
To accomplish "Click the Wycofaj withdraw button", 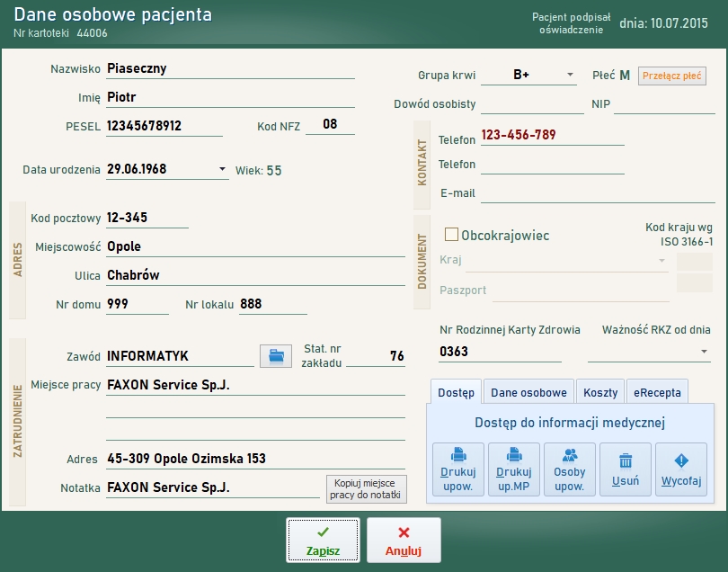I will click(x=680, y=469).
